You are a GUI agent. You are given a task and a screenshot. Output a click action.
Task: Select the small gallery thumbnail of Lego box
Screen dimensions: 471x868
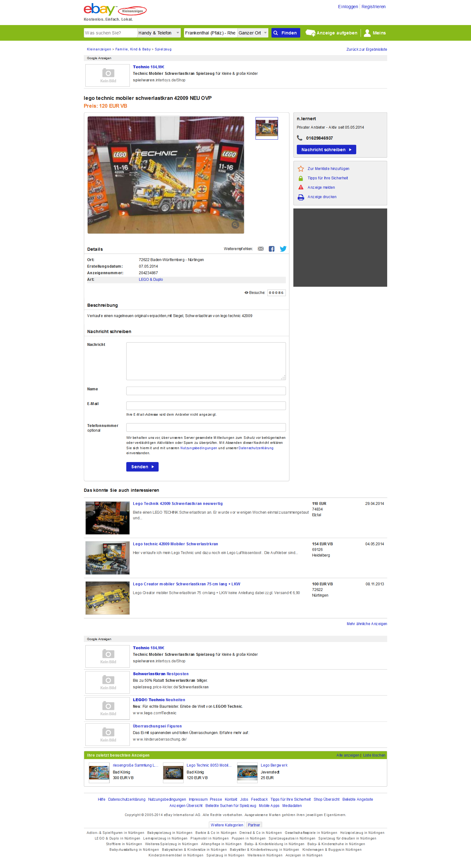[267, 128]
